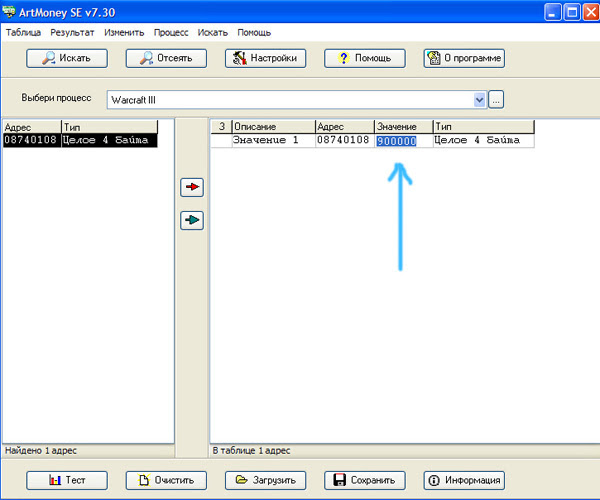Click the Загрузить load button
Screen dimensions: 600x500
[x=266, y=480]
